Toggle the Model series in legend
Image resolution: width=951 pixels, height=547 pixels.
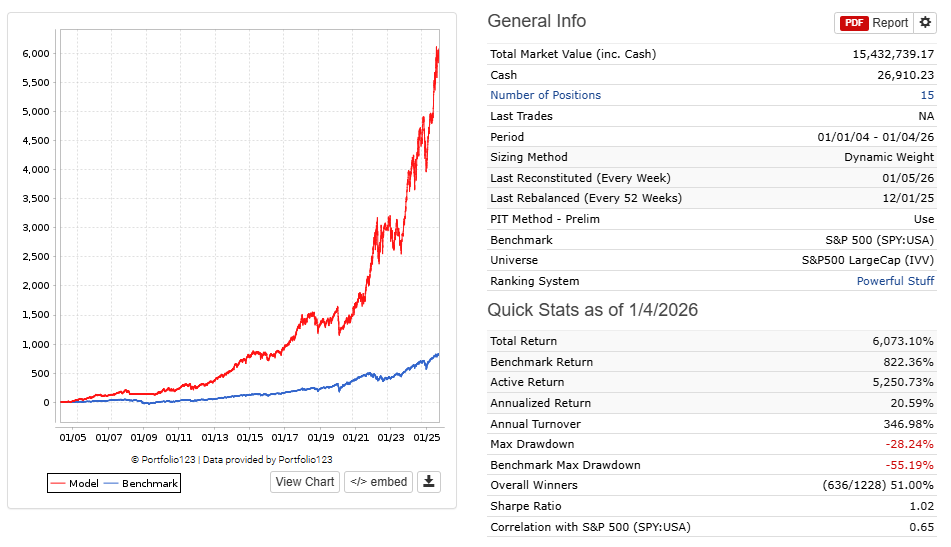click(x=73, y=484)
